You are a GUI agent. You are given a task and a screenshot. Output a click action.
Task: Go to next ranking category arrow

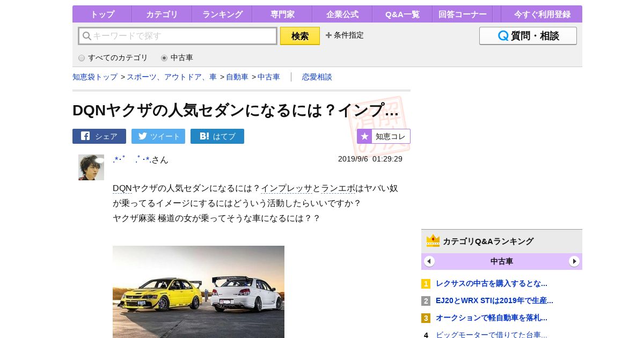click(x=574, y=261)
